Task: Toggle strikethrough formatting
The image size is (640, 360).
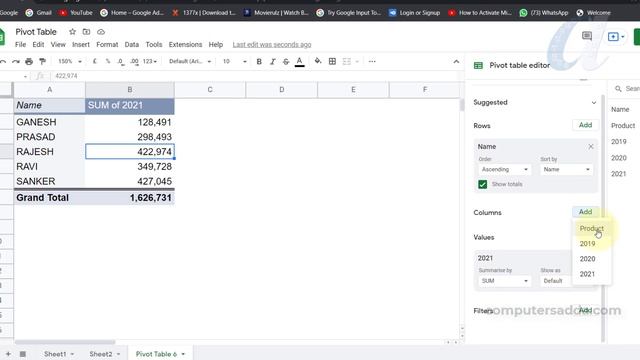Action: (286, 62)
